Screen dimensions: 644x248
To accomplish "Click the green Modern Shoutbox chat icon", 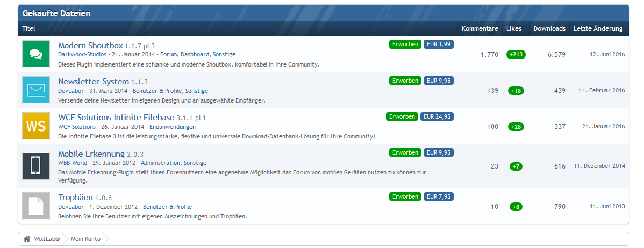I will [x=36, y=54].
